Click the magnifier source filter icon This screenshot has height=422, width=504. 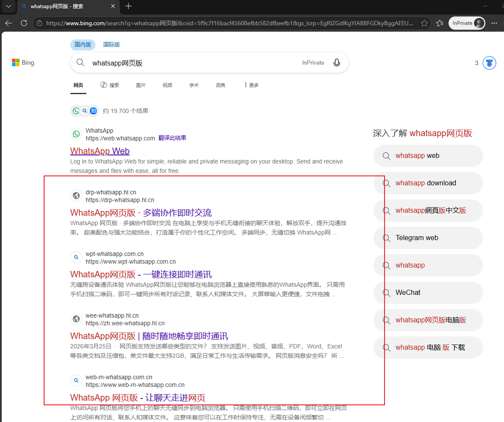pos(85,111)
